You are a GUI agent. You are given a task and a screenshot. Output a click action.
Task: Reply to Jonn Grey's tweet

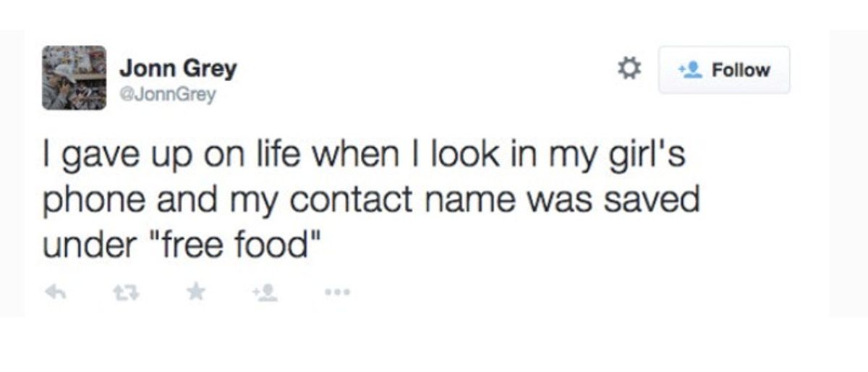tap(53, 292)
